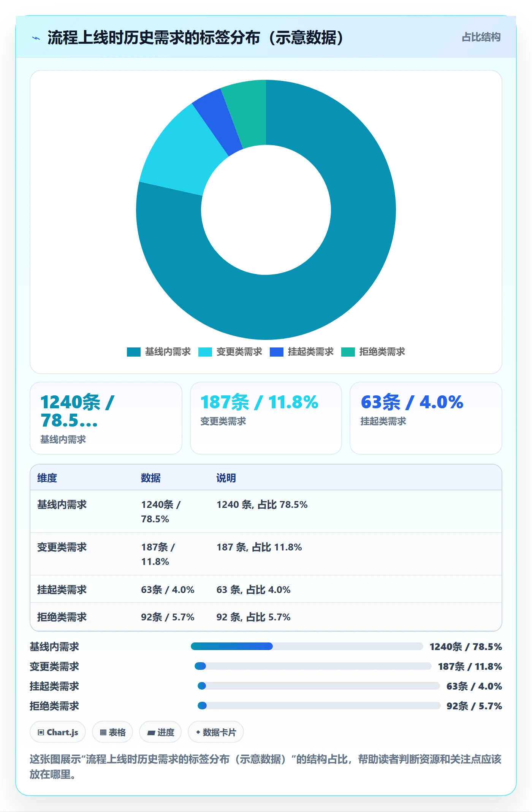Select the 表格 tag chip
Image resolution: width=532 pixels, height=812 pixels.
112,732
